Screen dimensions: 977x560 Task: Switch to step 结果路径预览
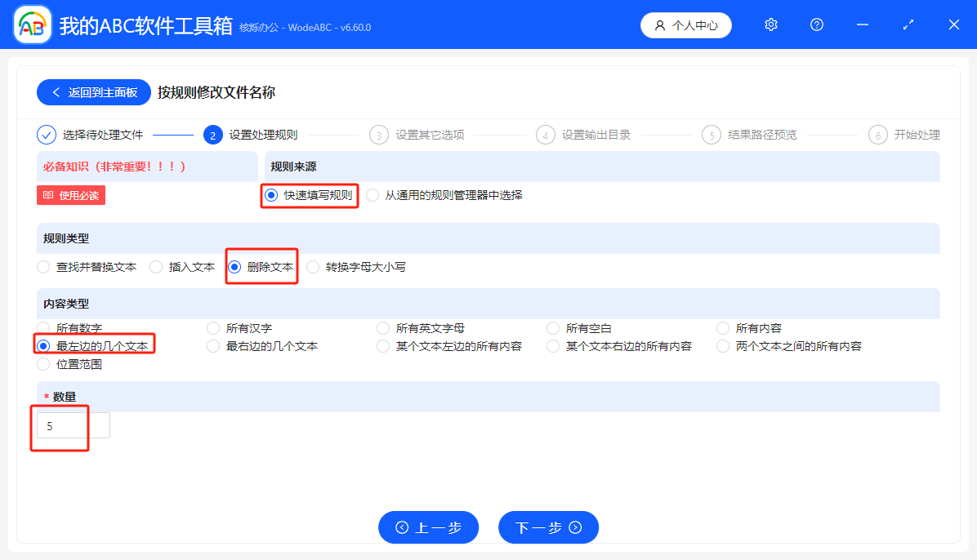712,134
